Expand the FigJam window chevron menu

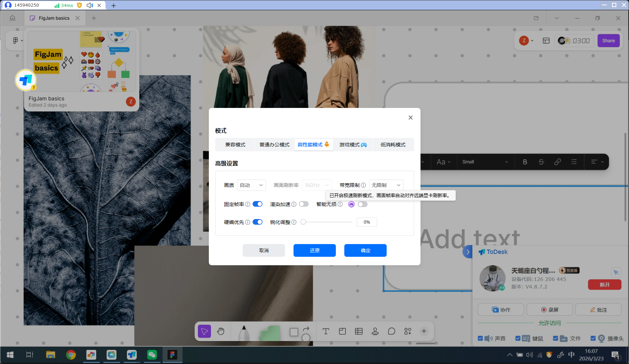[557, 18]
